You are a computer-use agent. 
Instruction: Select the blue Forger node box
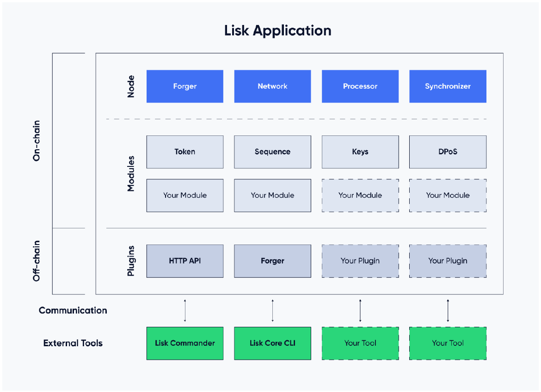(185, 86)
